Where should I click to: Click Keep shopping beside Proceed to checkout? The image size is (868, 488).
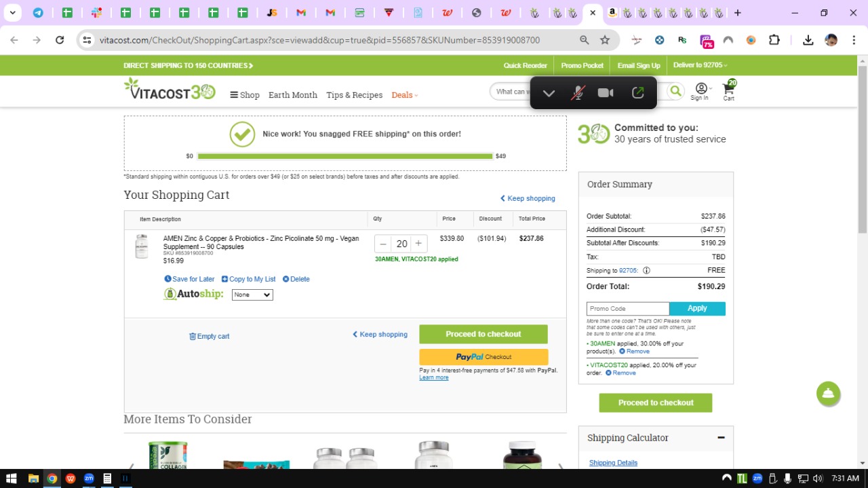pos(380,334)
